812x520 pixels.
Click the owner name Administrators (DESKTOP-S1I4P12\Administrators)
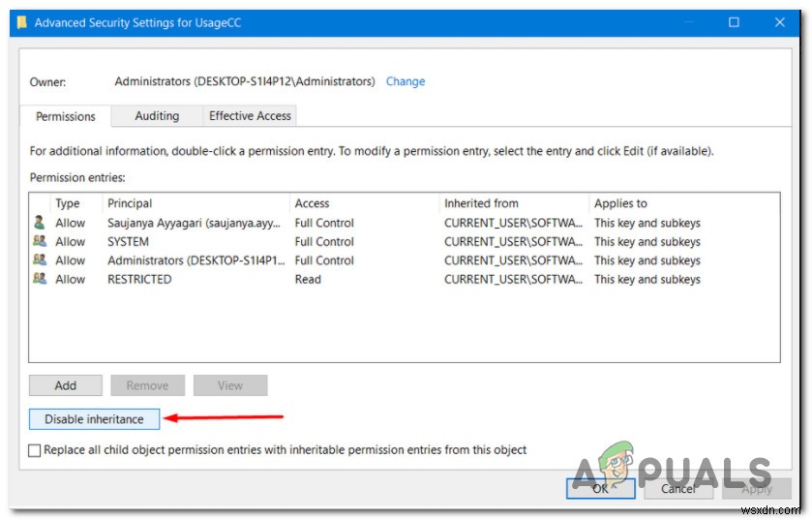[245, 81]
